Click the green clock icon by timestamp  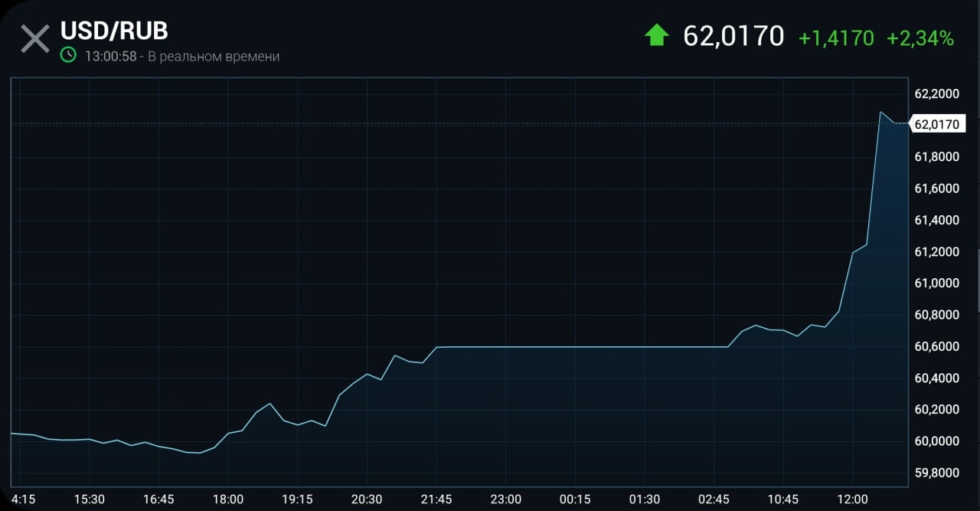click(69, 55)
